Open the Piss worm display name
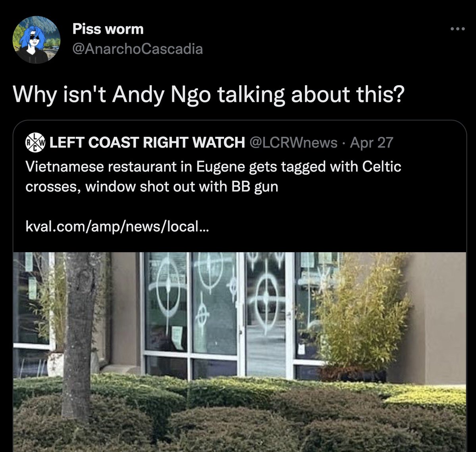The height and width of the screenshot is (452, 476). tap(108, 29)
